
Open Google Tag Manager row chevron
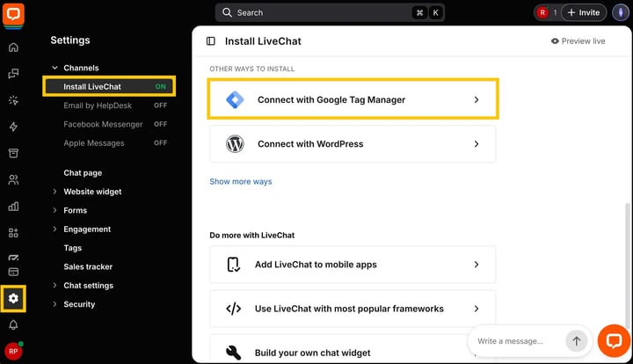(x=477, y=99)
